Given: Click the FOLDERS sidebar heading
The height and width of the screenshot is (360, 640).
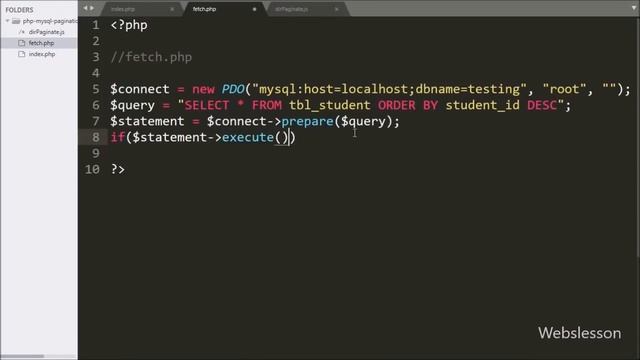Looking at the screenshot, I should coord(19,10).
